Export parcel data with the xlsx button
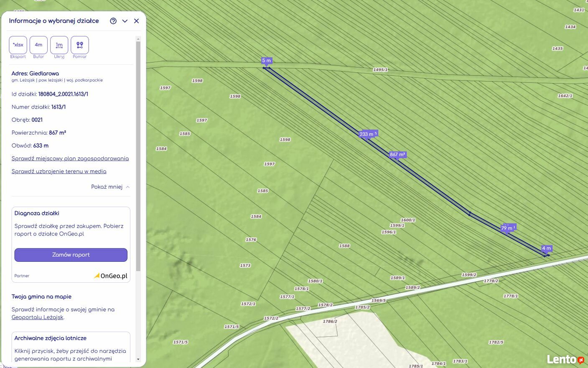The image size is (588, 368). 18,45
